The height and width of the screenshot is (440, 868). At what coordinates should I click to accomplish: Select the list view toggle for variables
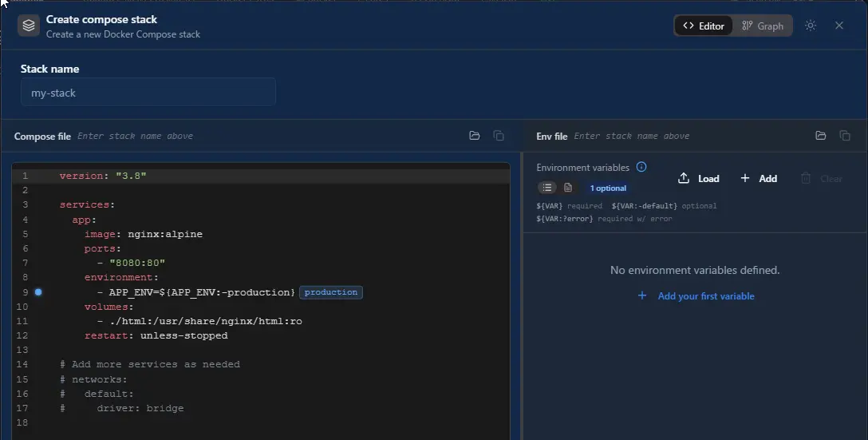pyautogui.click(x=547, y=188)
